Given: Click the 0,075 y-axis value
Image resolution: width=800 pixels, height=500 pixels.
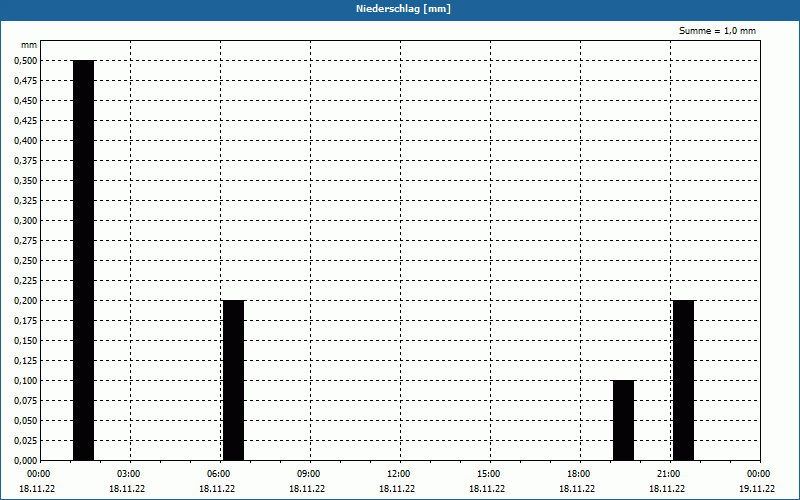Looking at the screenshot, I should 26,401.
